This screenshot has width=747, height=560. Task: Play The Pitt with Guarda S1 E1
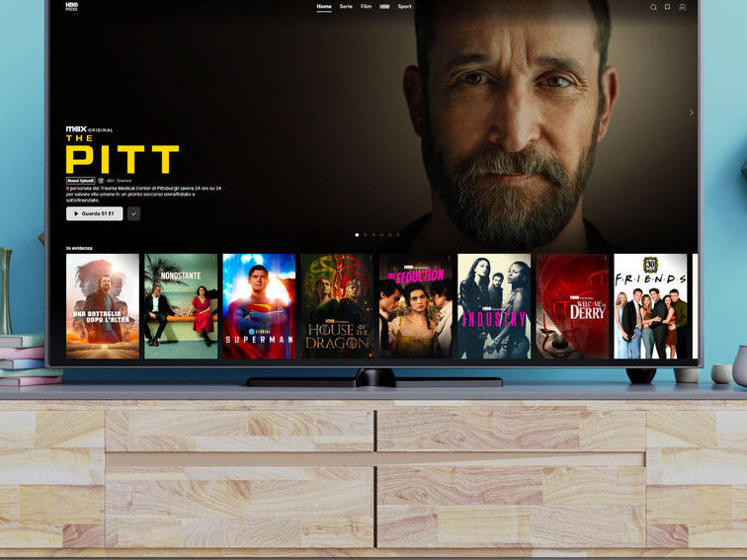94,213
